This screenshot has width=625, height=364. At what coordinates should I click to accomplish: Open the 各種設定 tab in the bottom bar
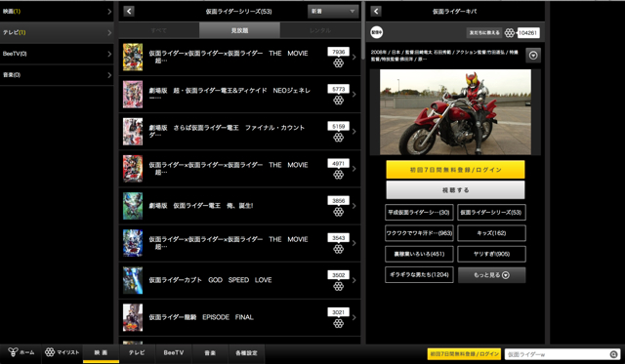coord(246,353)
